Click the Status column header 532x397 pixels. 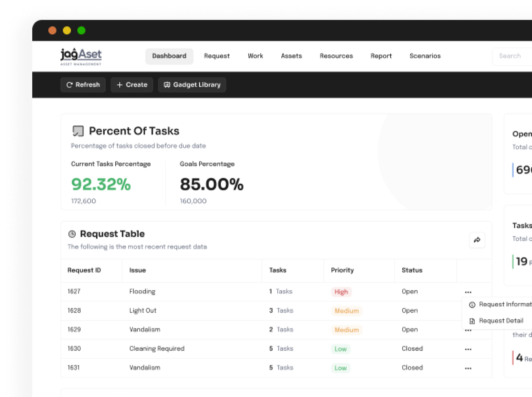point(412,270)
